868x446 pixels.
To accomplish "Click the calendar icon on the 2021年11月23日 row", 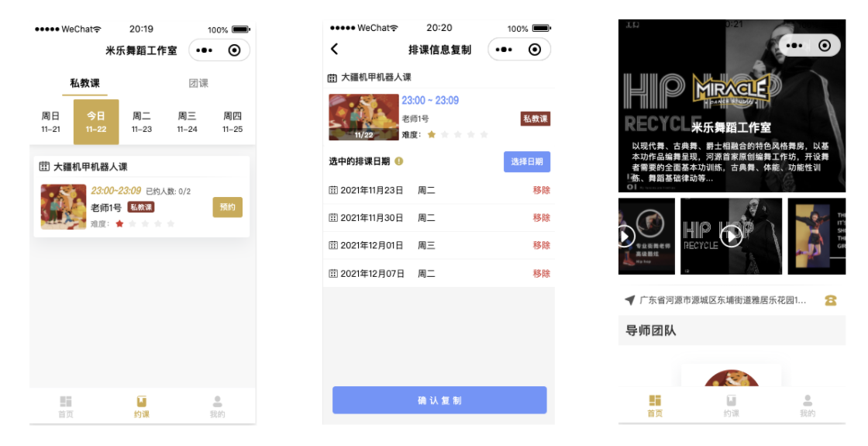I will (333, 190).
